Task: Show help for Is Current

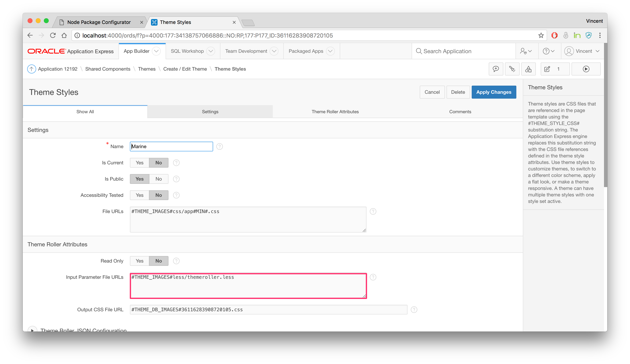Action: 176,163
